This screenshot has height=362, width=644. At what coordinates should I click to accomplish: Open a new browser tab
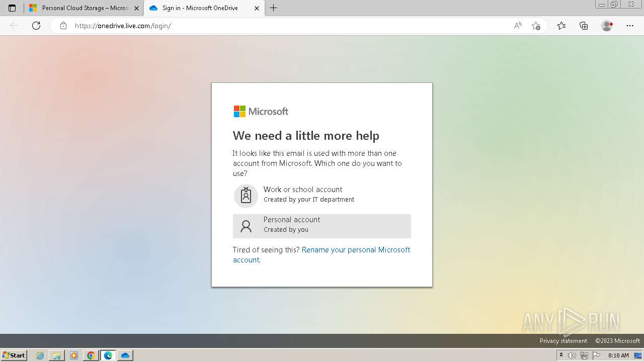(273, 8)
